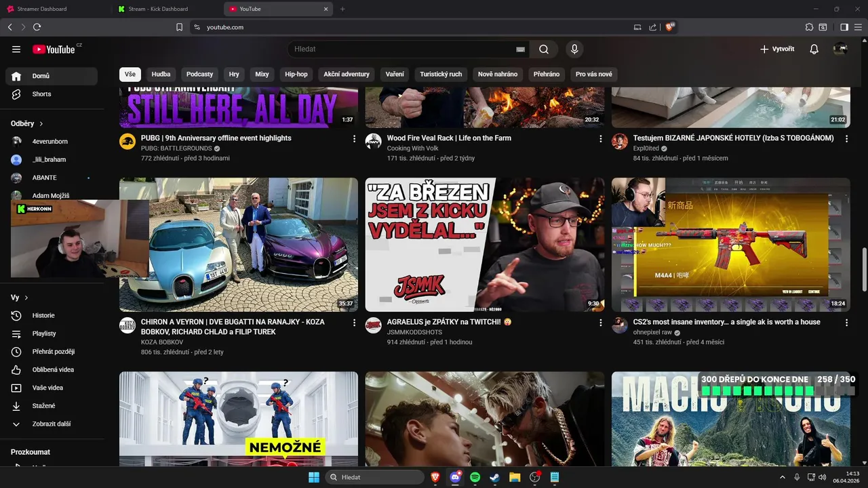Select the Mixy filter chip

[x=262, y=74]
